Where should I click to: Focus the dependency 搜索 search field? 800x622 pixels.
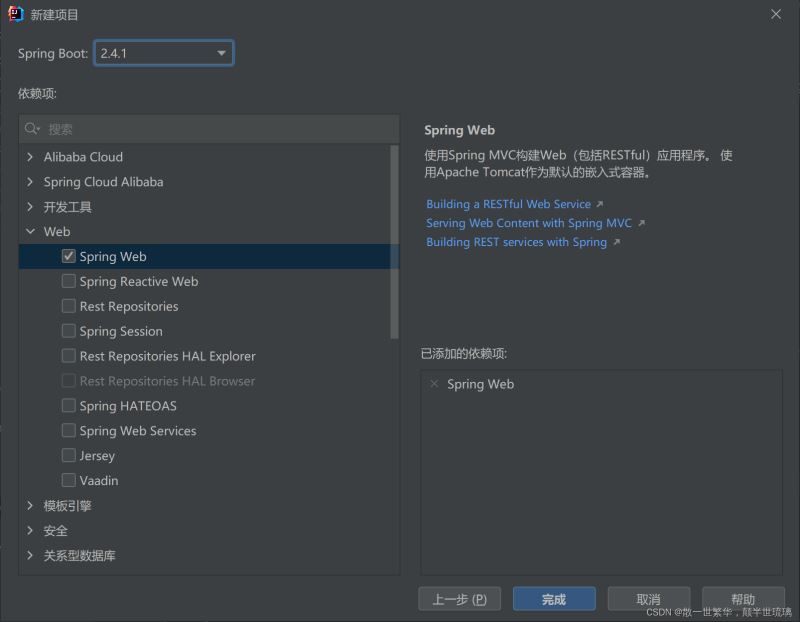pos(210,129)
